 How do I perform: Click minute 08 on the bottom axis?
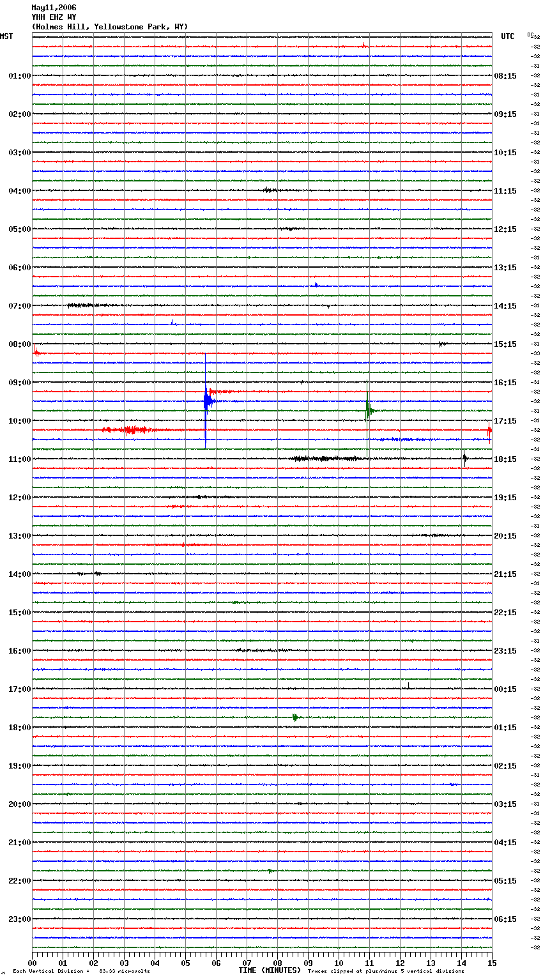tap(277, 963)
